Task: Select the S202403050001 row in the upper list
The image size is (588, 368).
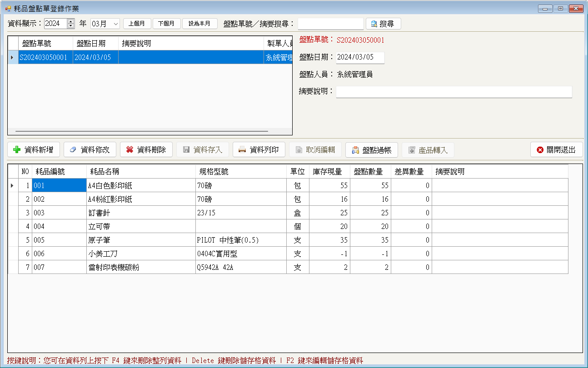Action: pos(150,57)
